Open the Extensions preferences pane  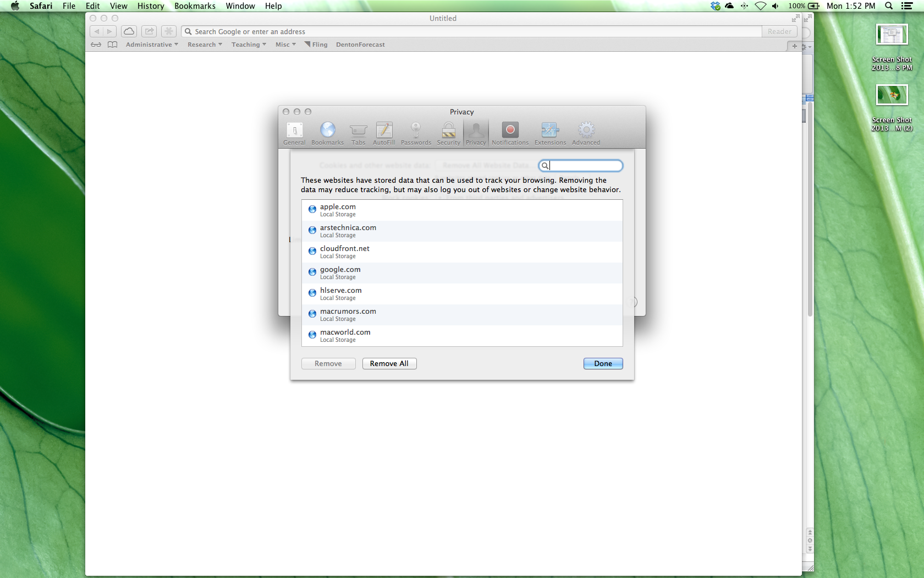pos(550,134)
